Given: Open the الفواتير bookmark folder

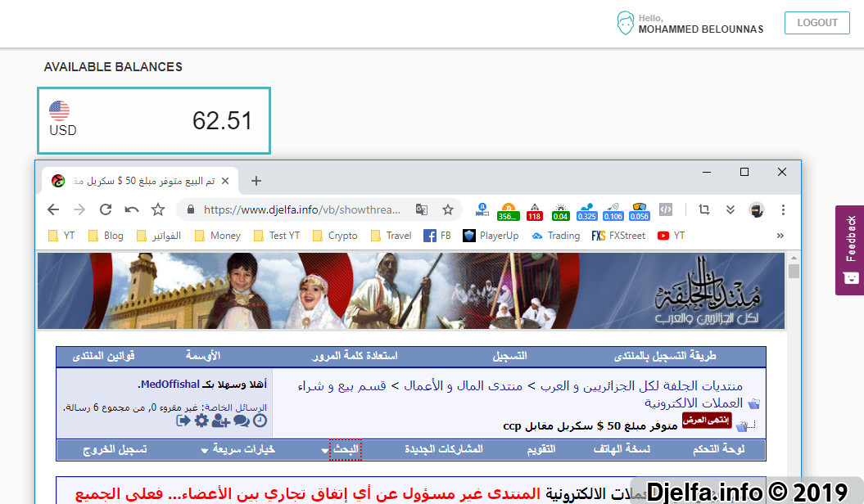Looking at the screenshot, I should pyautogui.click(x=159, y=236).
